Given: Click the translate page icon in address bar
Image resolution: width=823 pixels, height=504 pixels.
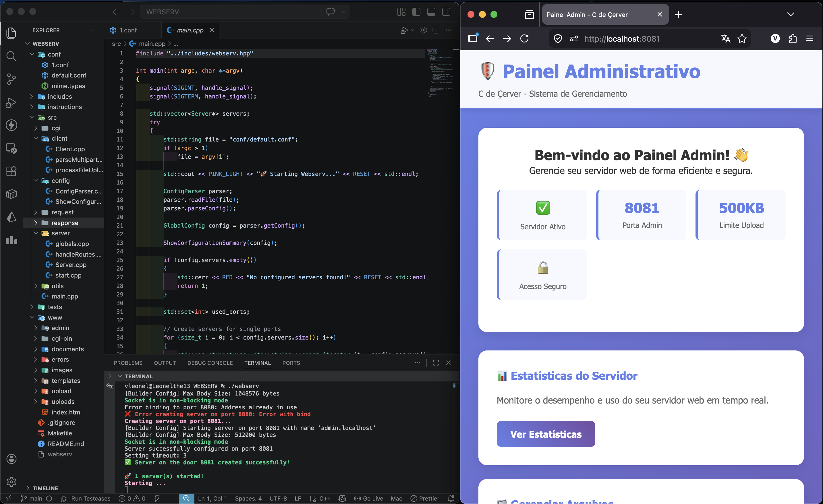Looking at the screenshot, I should coord(725,39).
